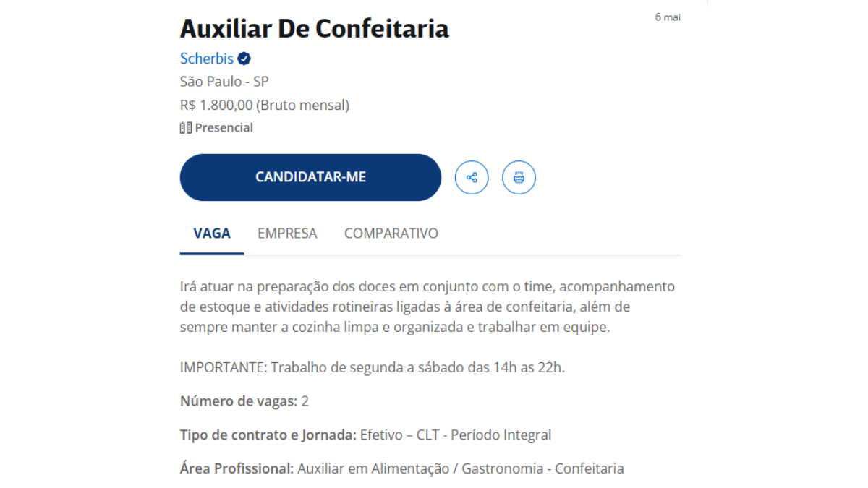This screenshot has width=868, height=488.
Task: Click the "6 mai" posting date
Action: (668, 17)
